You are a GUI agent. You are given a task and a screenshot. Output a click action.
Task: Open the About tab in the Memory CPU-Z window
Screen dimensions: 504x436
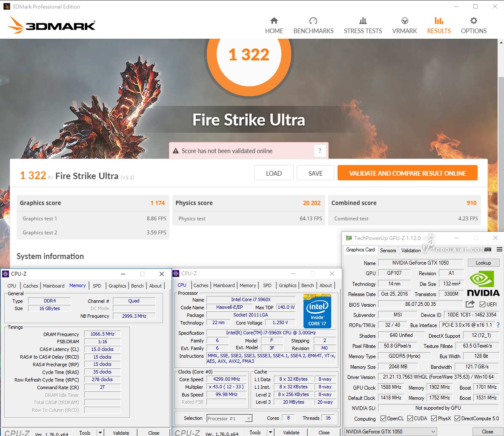click(x=155, y=285)
